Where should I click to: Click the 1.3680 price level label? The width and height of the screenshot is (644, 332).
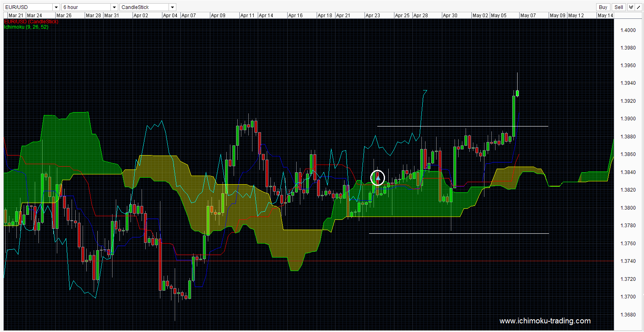click(628, 314)
